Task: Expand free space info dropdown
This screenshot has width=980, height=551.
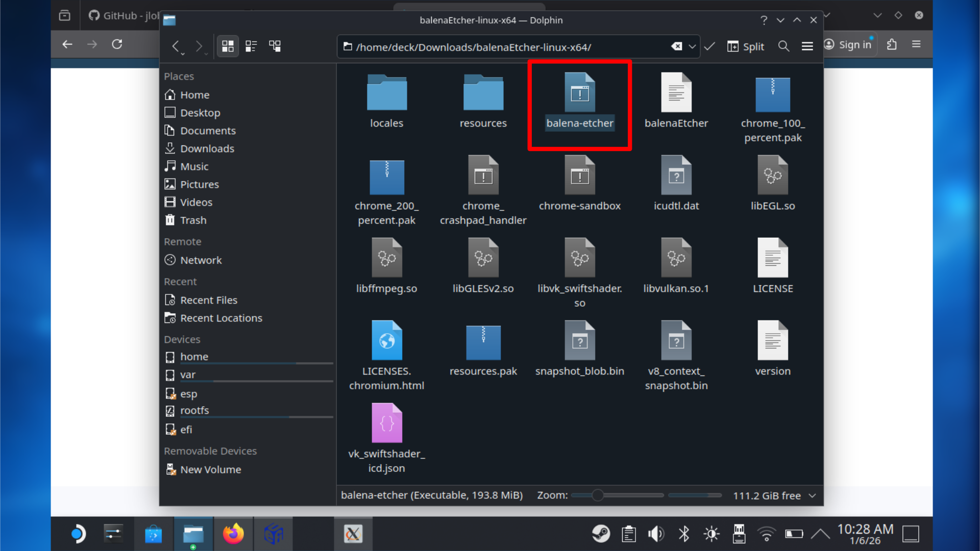Action: [812, 495]
